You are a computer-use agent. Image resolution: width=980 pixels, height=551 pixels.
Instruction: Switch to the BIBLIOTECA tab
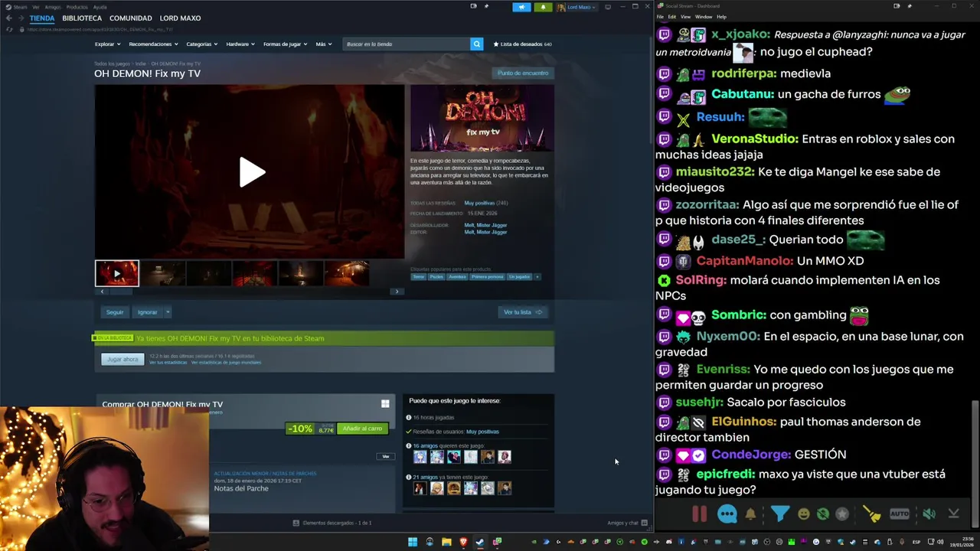82,18
